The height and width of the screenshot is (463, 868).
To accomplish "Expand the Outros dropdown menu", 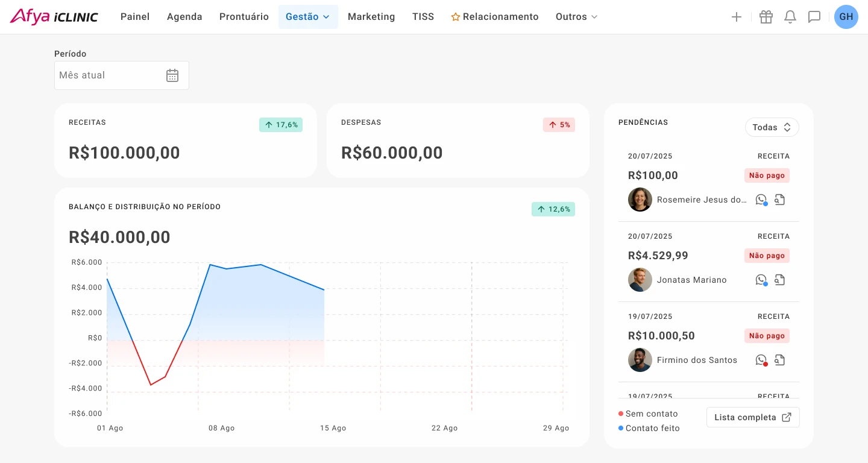I will click(x=576, y=17).
